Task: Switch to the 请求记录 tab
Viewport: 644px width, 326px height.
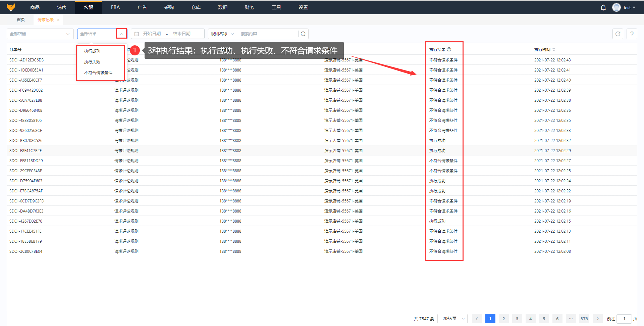Action: [46, 20]
